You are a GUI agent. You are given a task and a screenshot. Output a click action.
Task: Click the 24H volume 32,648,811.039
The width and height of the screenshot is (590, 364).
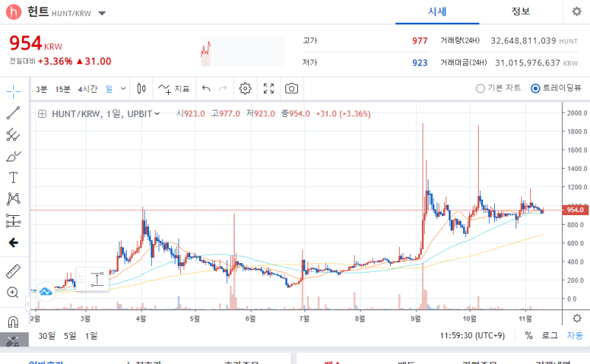[x=523, y=41]
